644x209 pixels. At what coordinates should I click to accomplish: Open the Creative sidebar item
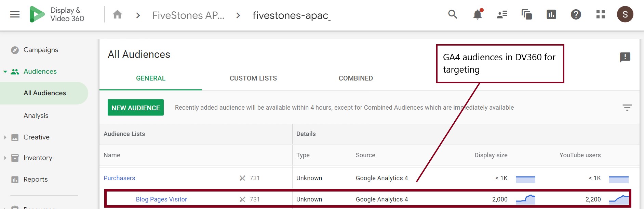point(37,137)
